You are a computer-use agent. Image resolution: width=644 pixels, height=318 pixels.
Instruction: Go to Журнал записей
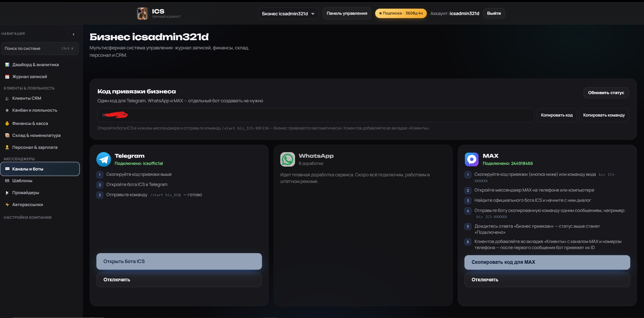coord(40,77)
